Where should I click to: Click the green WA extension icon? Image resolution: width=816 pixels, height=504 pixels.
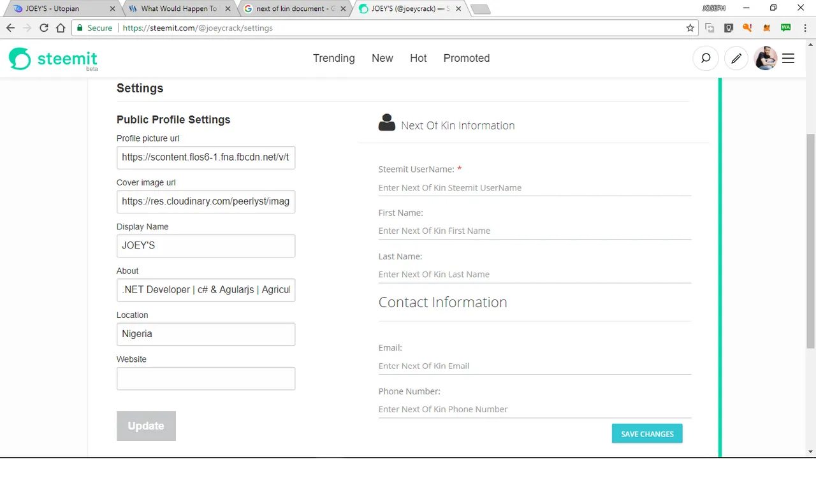(x=786, y=28)
